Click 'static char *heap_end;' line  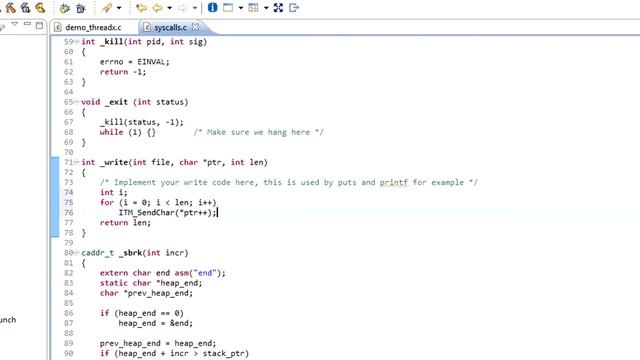pyautogui.click(x=151, y=283)
